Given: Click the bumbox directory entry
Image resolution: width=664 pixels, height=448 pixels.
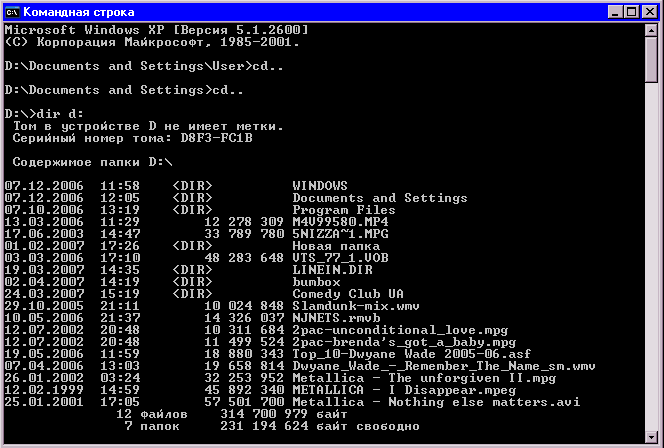Looking at the screenshot, I should (316, 282).
